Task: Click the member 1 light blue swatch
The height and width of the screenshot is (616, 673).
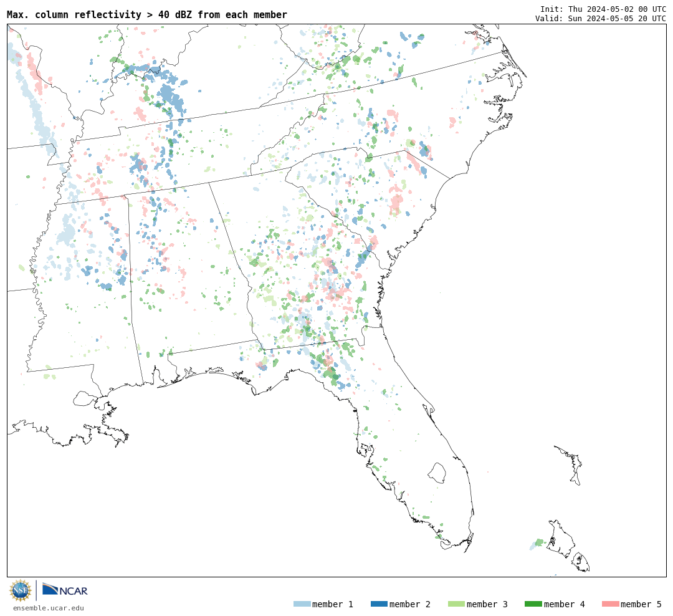Action: coord(302,604)
